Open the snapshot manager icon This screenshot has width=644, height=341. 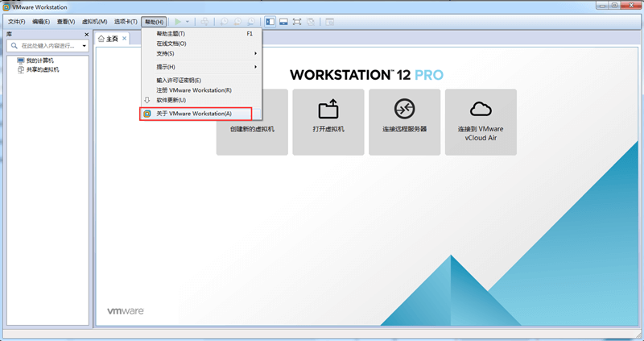250,22
